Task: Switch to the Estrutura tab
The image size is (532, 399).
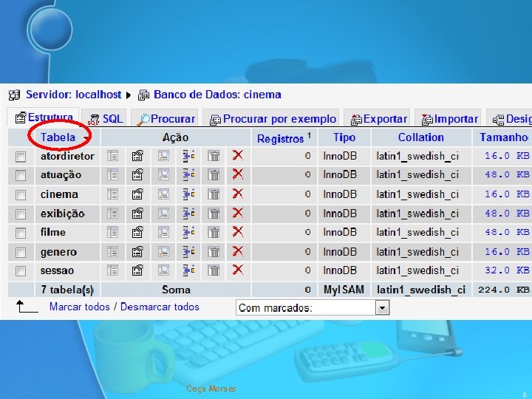Action: [44, 117]
